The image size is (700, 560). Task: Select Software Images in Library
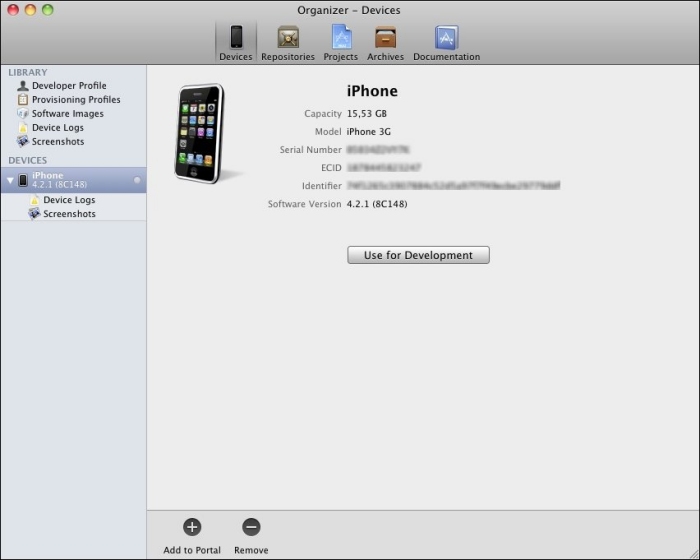(60, 113)
